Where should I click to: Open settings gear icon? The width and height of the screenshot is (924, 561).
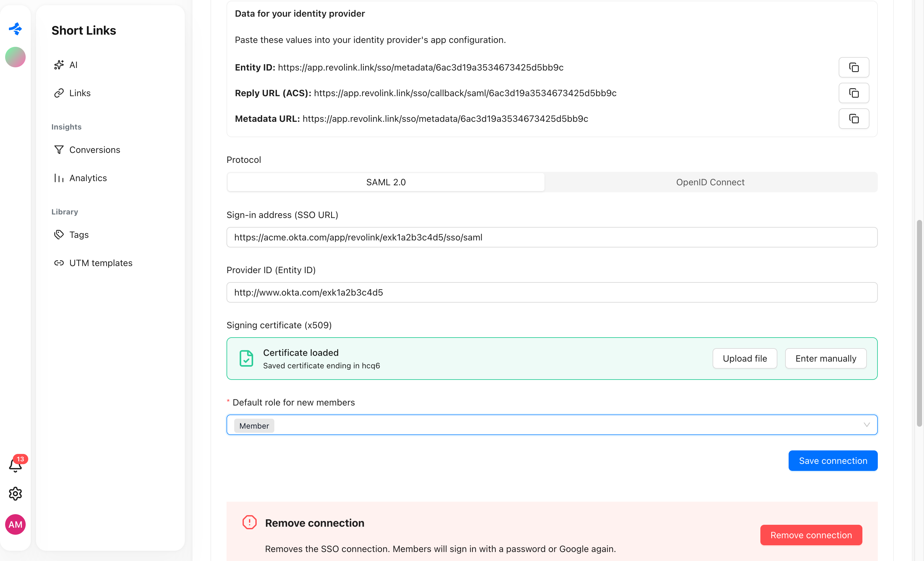tap(15, 494)
